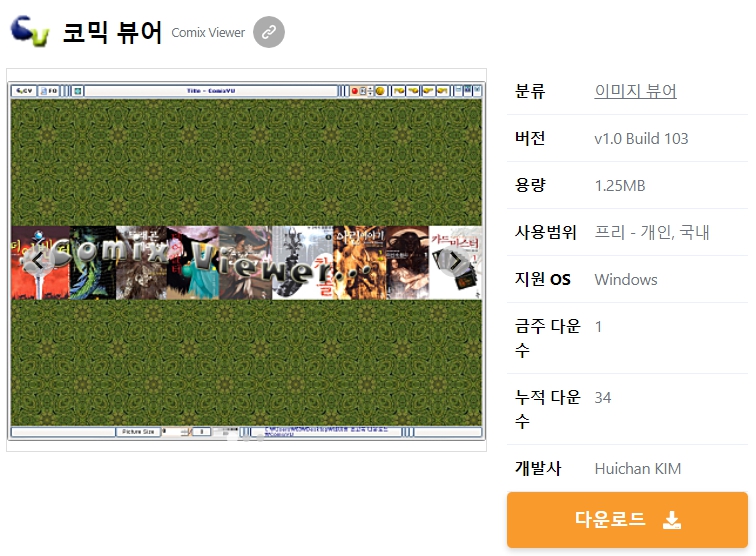Click the Comix Viewer app logo icon
756x556 pixels.
tap(30, 31)
